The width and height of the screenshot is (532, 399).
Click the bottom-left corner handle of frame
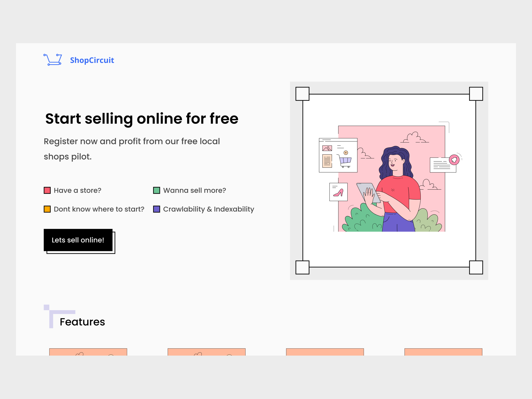302,267
